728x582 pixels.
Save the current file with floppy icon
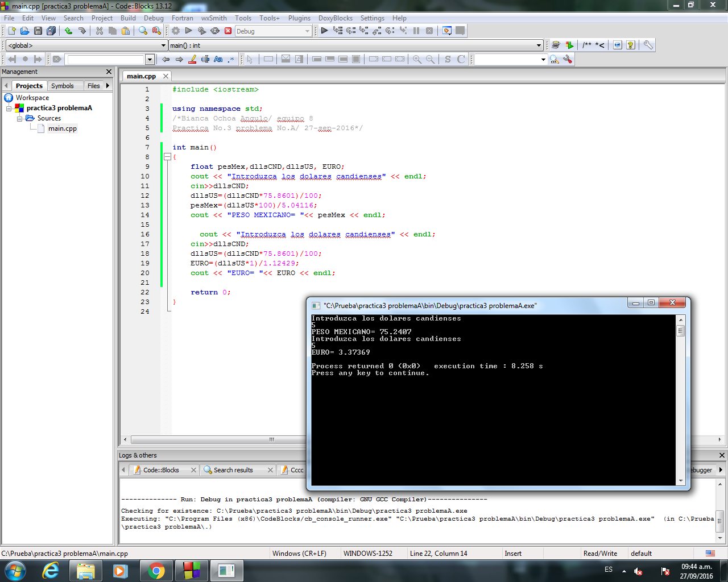(38, 31)
